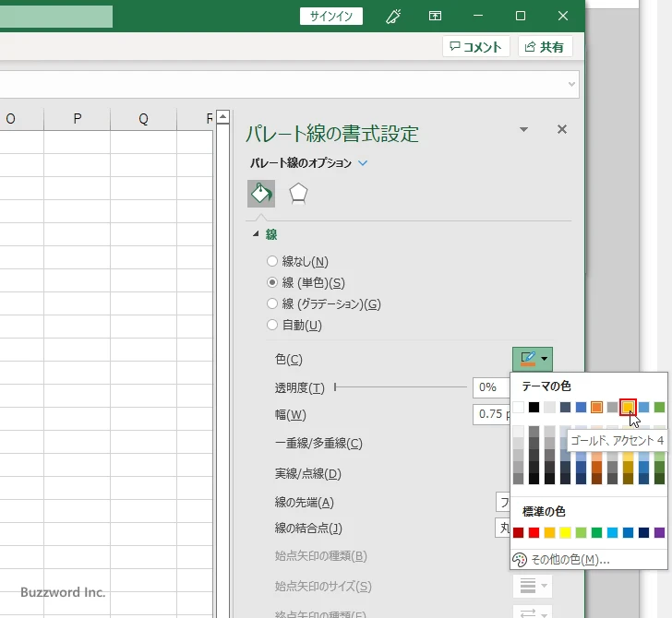Open ribbon display options icon
The height and width of the screenshot is (618, 672).
(x=435, y=17)
